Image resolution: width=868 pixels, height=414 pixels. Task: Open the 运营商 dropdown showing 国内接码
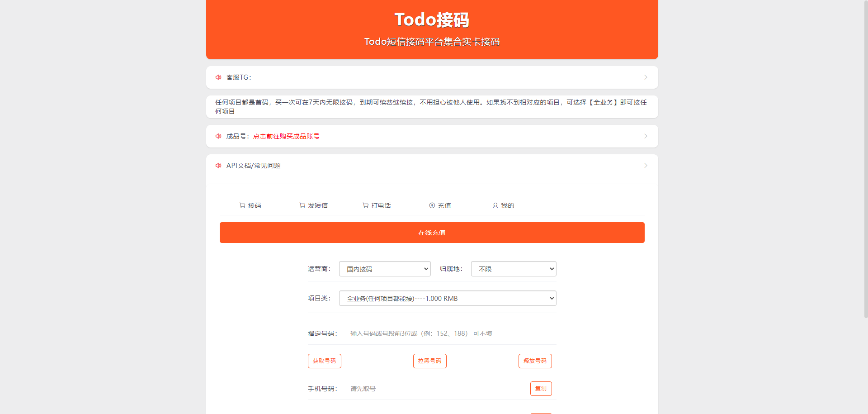pyautogui.click(x=385, y=269)
